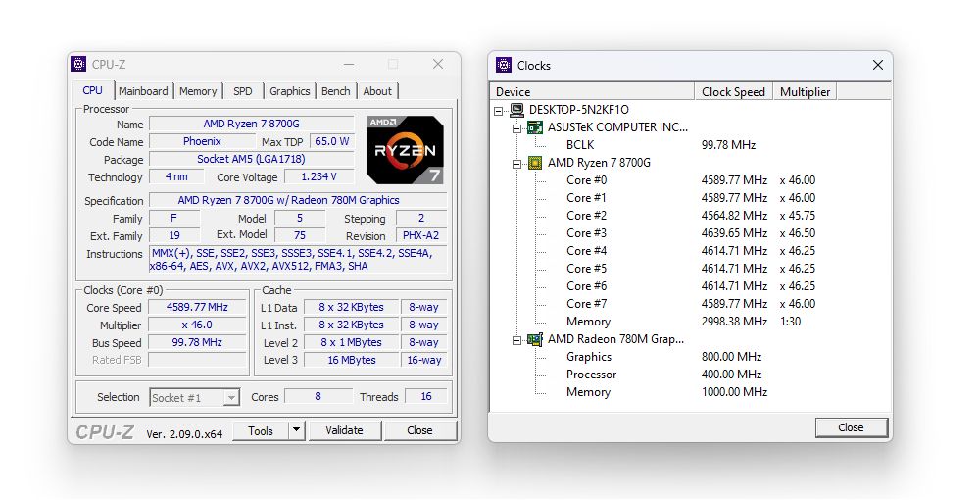Click the Package value Socket AM5 (LGA1718)

[x=251, y=159]
